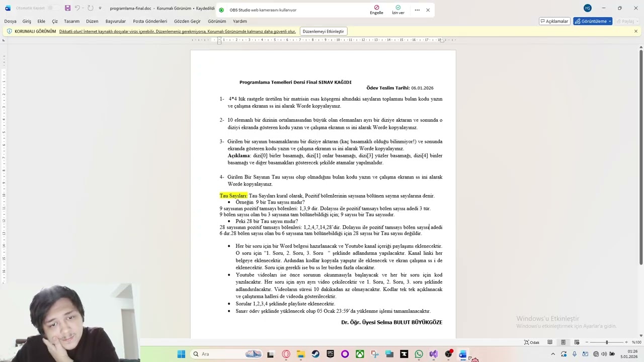Open the Customize Quick Access Toolbar dropdown
Image resolution: width=644 pixels, height=362 pixels.
point(100,8)
